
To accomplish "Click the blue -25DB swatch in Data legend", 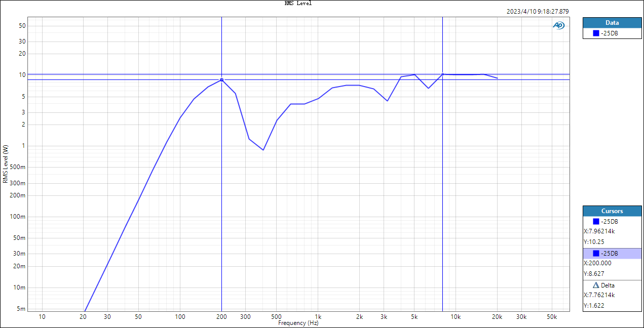I will [x=596, y=34].
